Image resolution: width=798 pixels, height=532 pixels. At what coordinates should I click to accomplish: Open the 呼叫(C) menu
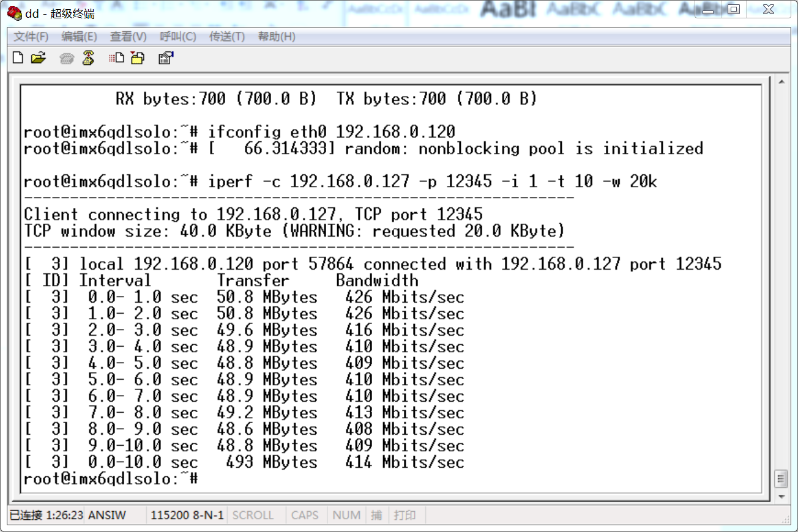[177, 37]
